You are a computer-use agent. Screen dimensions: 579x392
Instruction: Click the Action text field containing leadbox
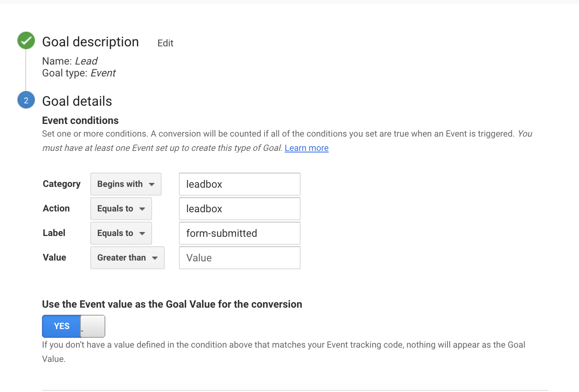[x=240, y=209]
